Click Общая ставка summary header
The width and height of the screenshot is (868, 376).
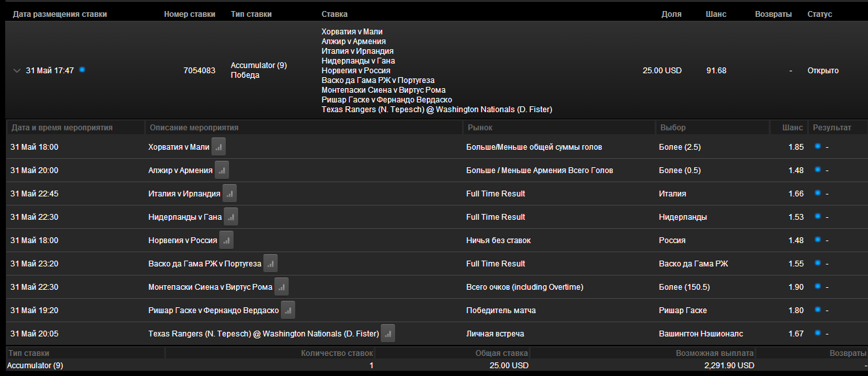(x=500, y=353)
